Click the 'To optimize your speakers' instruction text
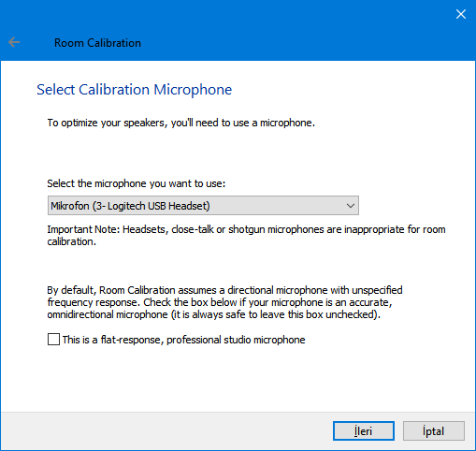This screenshot has width=476, height=451. [181, 123]
